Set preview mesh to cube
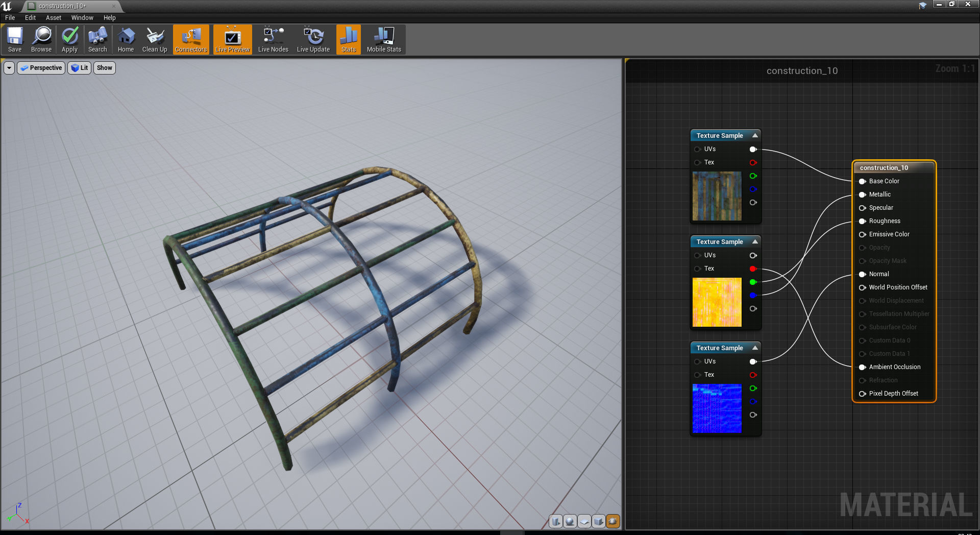 [x=599, y=521]
